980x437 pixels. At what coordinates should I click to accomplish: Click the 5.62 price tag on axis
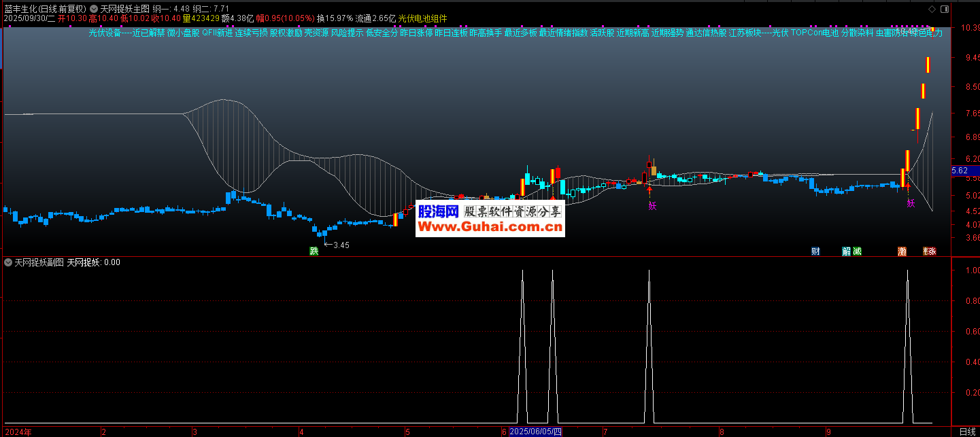(960, 171)
